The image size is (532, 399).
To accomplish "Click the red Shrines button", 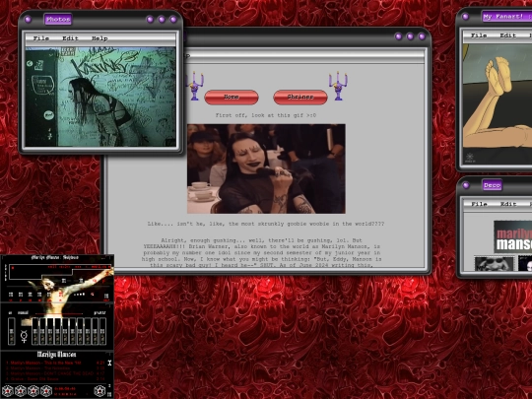I will [x=300, y=97].
